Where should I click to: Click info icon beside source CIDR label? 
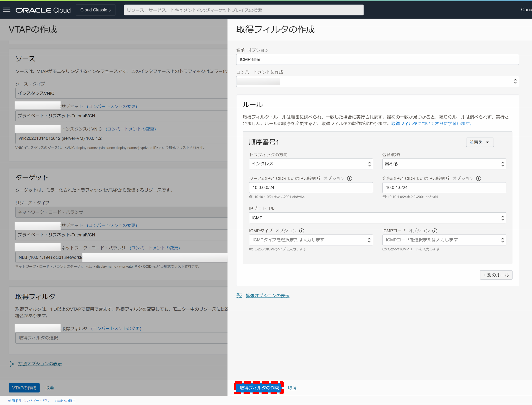pos(350,178)
